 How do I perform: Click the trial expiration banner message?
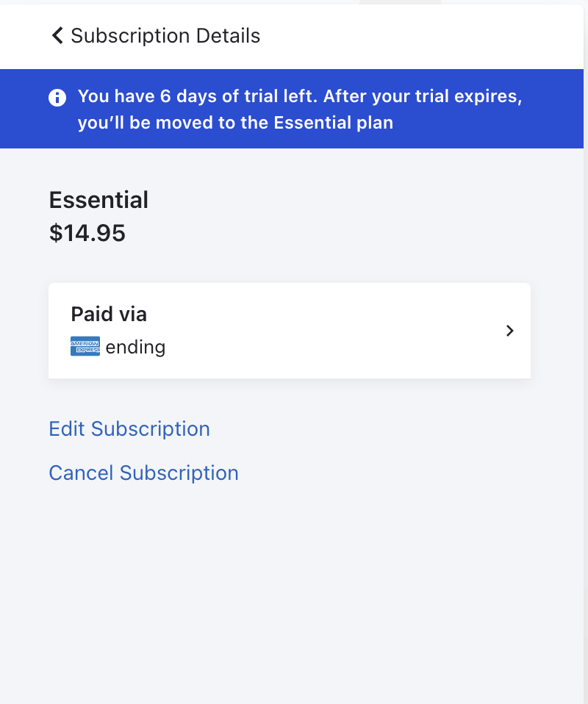[294, 109]
